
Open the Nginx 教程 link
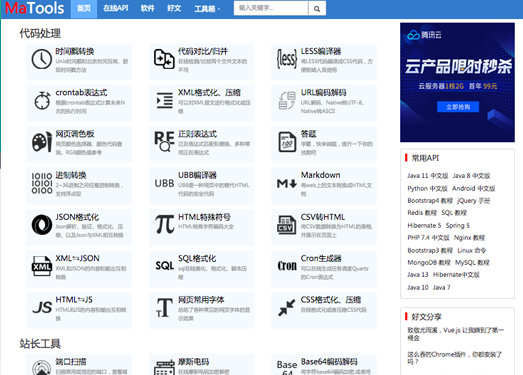point(469,238)
